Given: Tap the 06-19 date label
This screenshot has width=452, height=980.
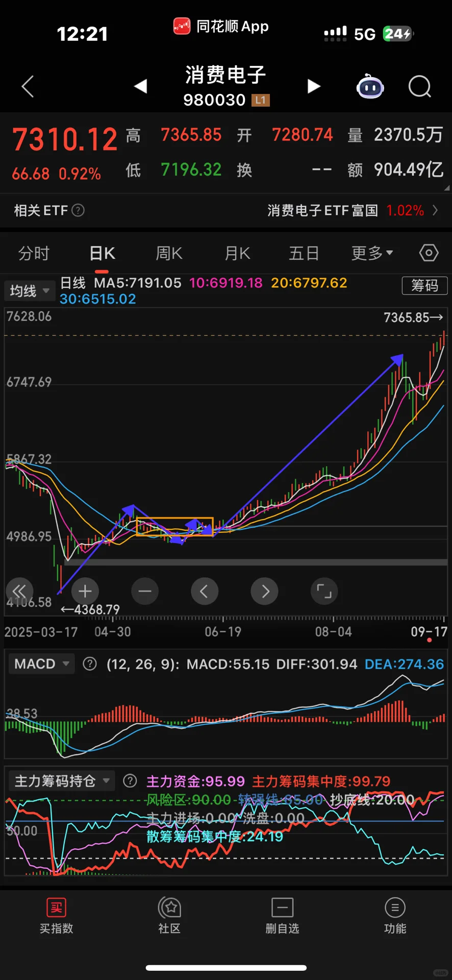Looking at the screenshot, I should coord(223,632).
